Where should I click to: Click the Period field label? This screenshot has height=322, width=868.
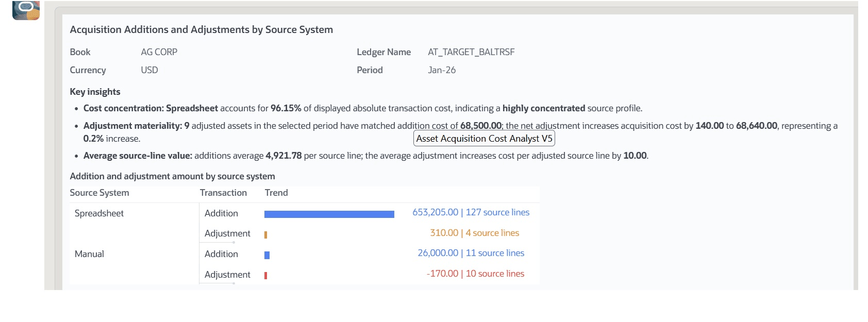coord(370,70)
